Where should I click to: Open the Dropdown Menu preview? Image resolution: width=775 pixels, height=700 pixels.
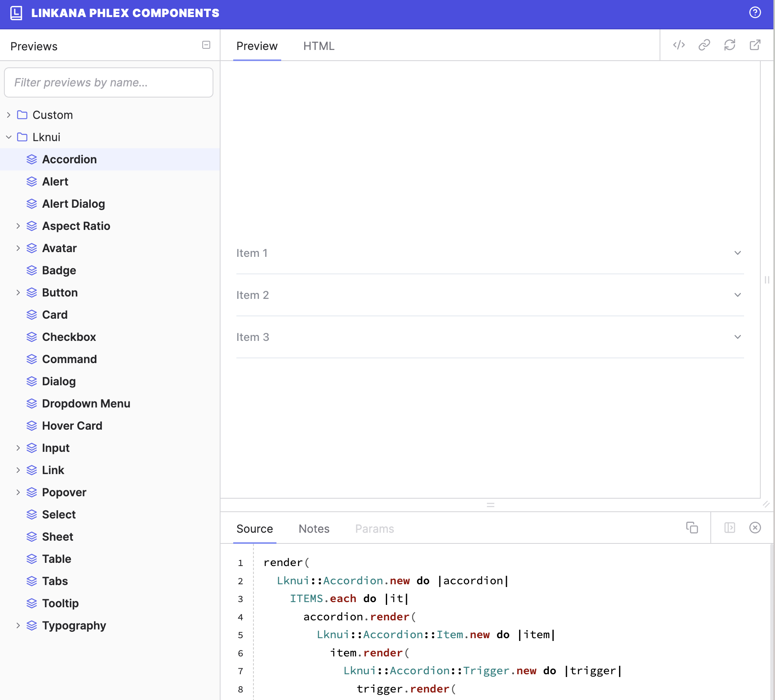click(x=86, y=404)
